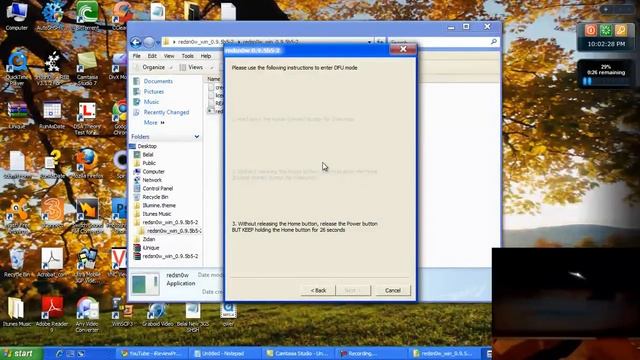Screen dimensions: 640x360
Task: Click the battery gadget's blue charge bar
Action: click(587, 81)
